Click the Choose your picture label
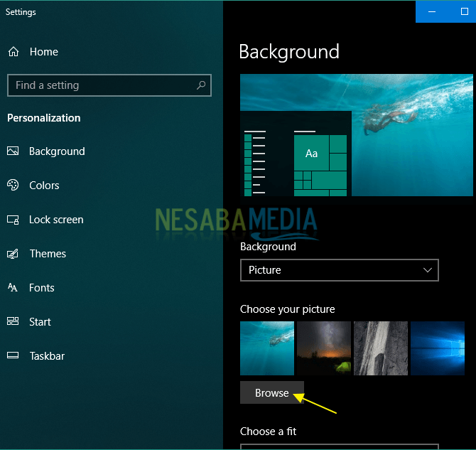 [288, 309]
